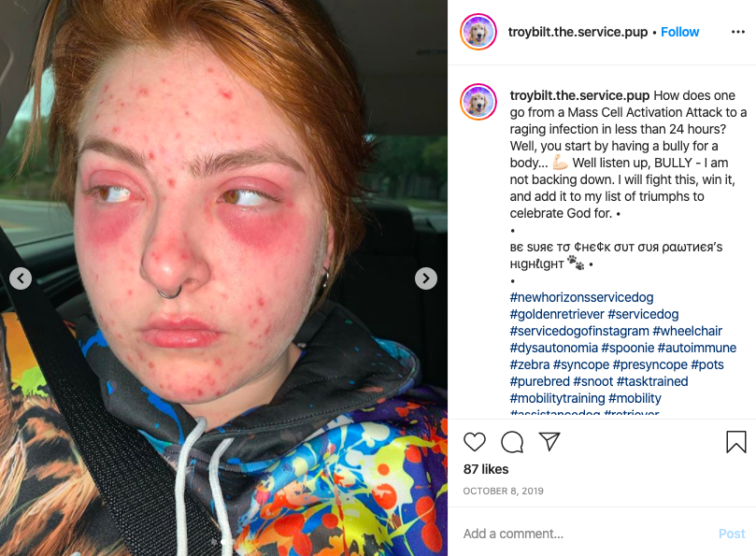Open the #servicedogofinstagram hashtag

[579, 331]
